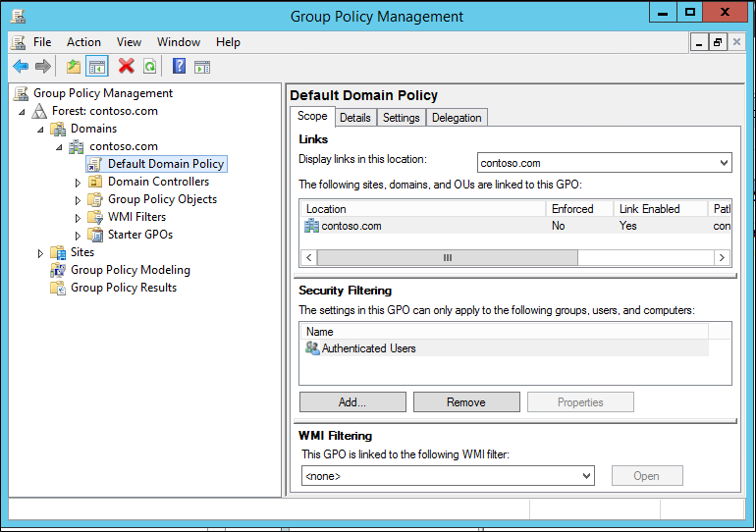Click the Back arrow toolbar icon
This screenshot has height=532, width=756.
21,67
